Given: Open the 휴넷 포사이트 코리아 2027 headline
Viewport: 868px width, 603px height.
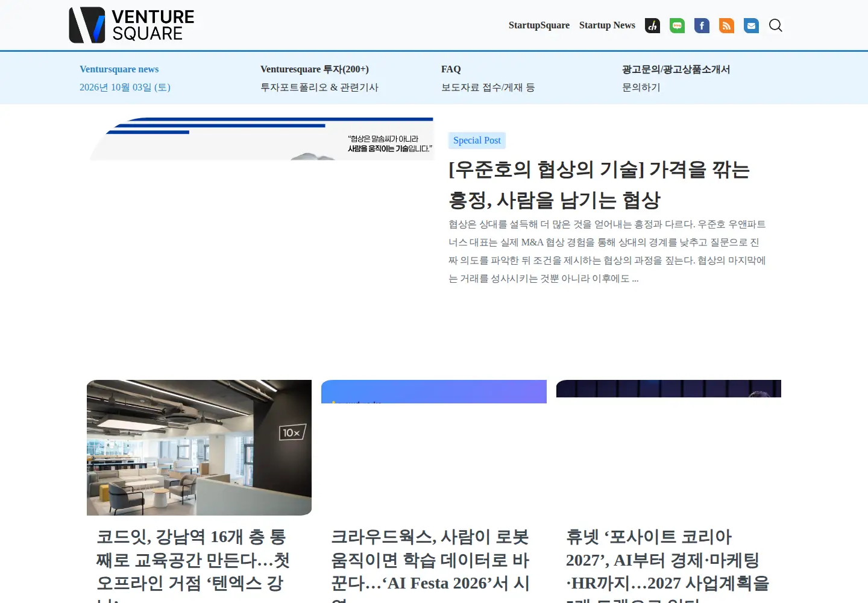Looking at the screenshot, I should pyautogui.click(x=667, y=566).
